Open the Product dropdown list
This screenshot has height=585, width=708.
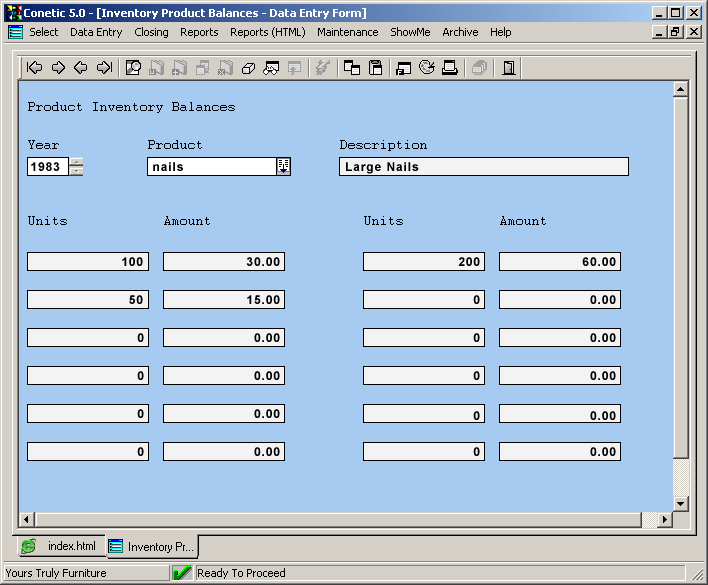click(283, 167)
